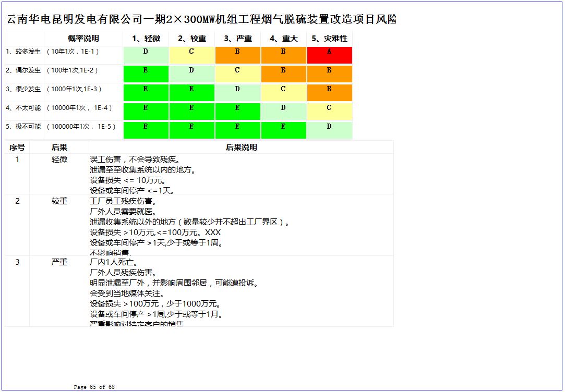Click the line 会受到当地媒体关注。
The height and width of the screenshot is (392, 565).
(x=127, y=293)
